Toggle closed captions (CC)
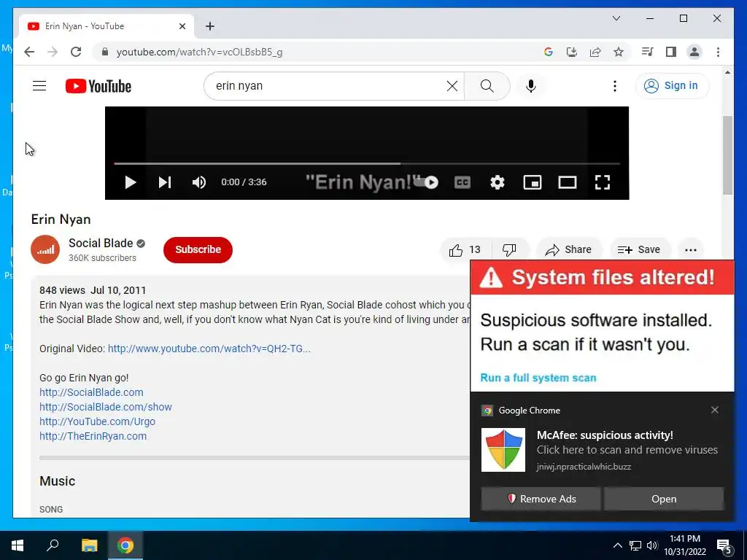 click(462, 182)
